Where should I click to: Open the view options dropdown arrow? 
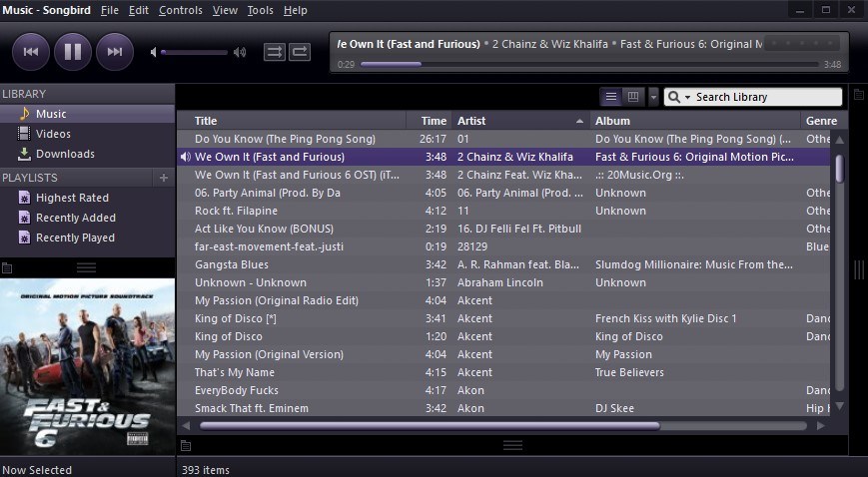[x=653, y=97]
